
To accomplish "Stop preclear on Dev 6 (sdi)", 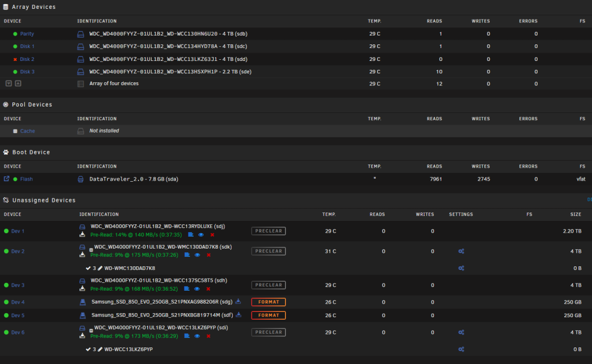I will pos(208,336).
